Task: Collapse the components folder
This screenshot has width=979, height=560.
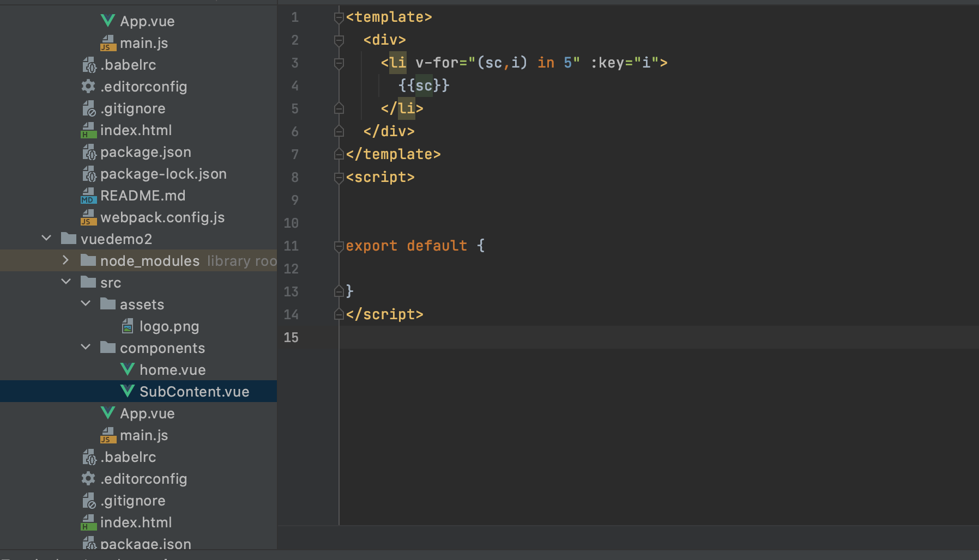Action: pos(86,347)
